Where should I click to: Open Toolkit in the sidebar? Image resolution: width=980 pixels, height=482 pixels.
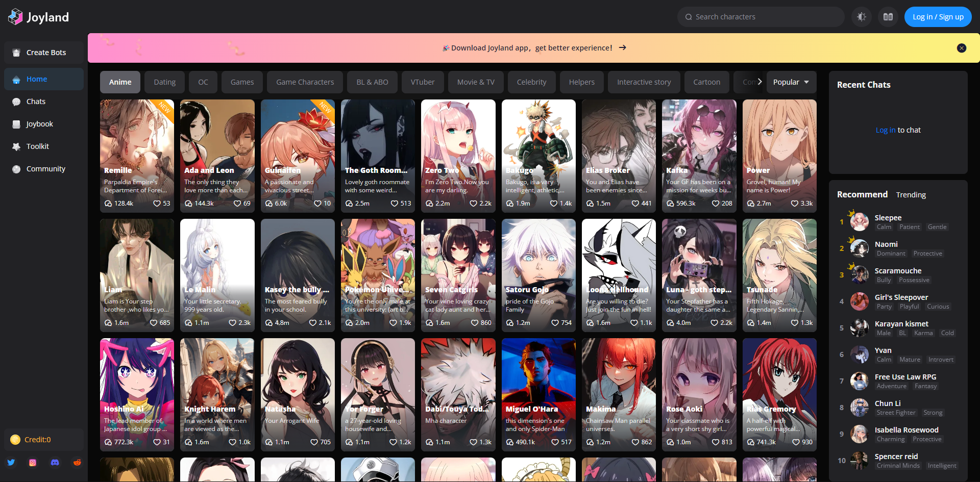44,146
